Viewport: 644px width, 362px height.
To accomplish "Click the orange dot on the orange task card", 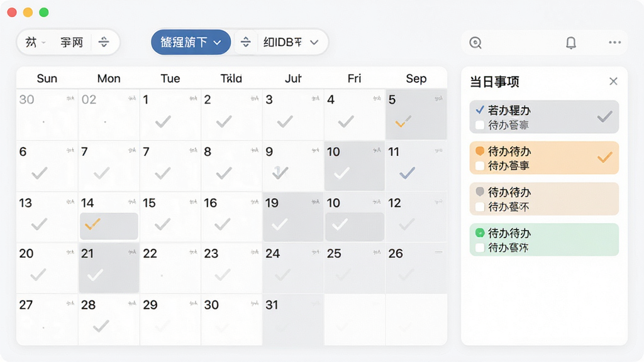I will [480, 151].
